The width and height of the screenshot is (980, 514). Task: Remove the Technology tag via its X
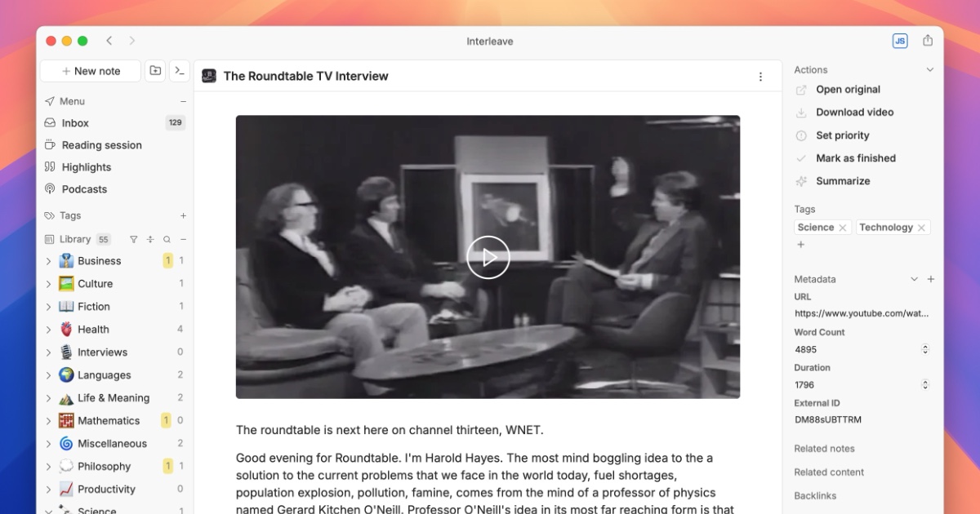click(x=921, y=228)
